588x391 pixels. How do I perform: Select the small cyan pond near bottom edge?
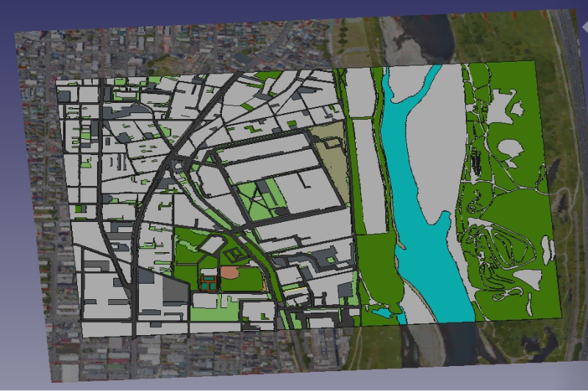tap(381, 312)
